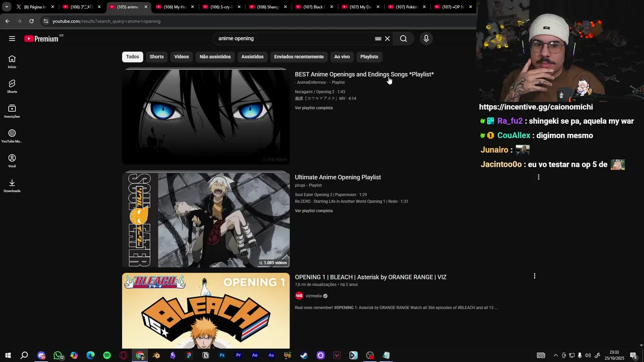Open Início in the YouTube sidebar
The width and height of the screenshot is (644, 362).
pos(12,62)
